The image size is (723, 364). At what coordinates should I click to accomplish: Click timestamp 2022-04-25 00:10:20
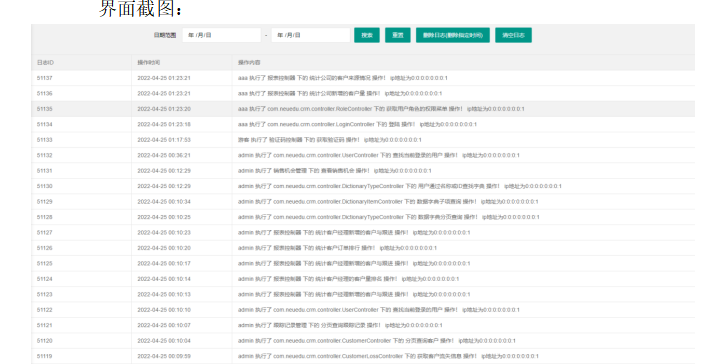[x=164, y=248]
